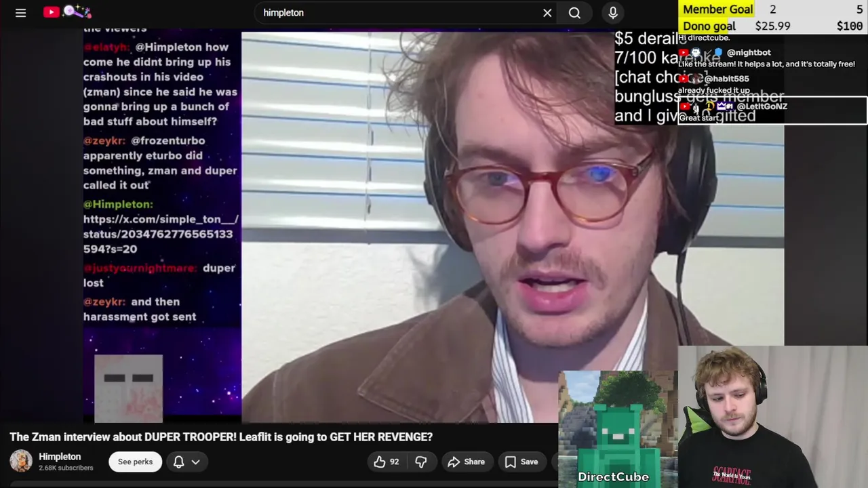Open the Himpleton channel name link
The height and width of the screenshot is (488, 868).
pos(60,457)
